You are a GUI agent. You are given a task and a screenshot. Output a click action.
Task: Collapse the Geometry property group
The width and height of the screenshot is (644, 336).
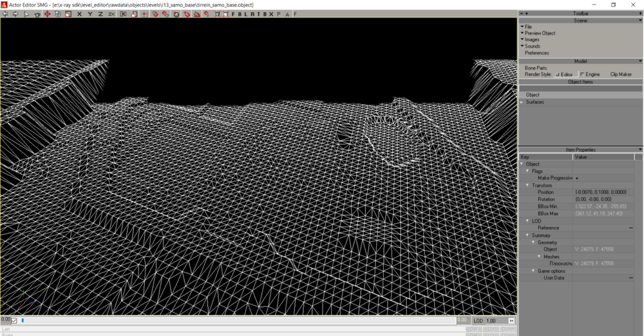(533, 242)
